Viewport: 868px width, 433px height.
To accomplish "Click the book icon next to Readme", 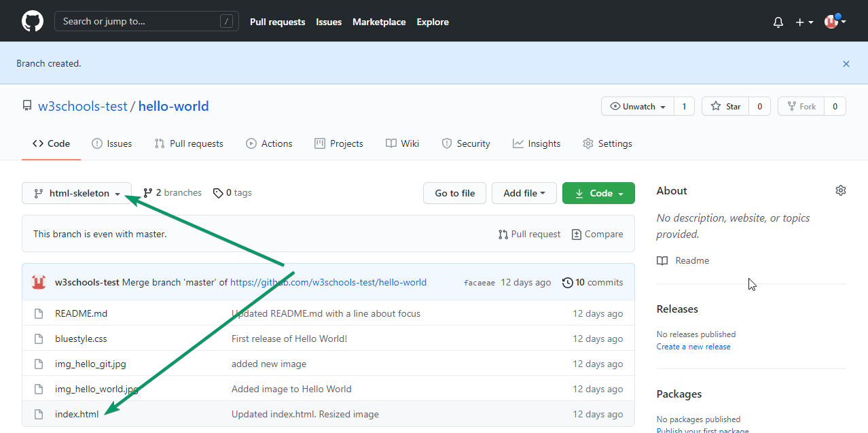I will click(x=662, y=260).
